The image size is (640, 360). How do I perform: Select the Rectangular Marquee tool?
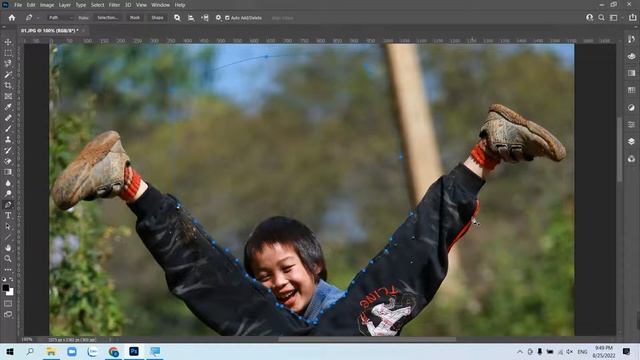8,53
